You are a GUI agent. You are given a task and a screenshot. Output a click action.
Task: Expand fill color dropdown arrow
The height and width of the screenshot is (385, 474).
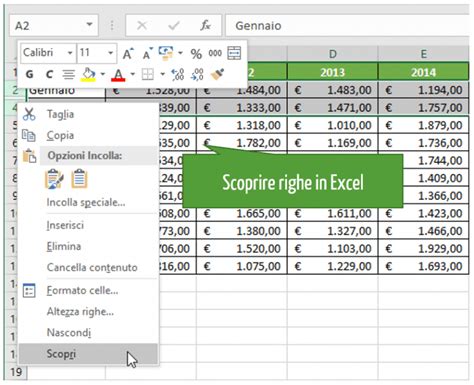tap(103, 74)
